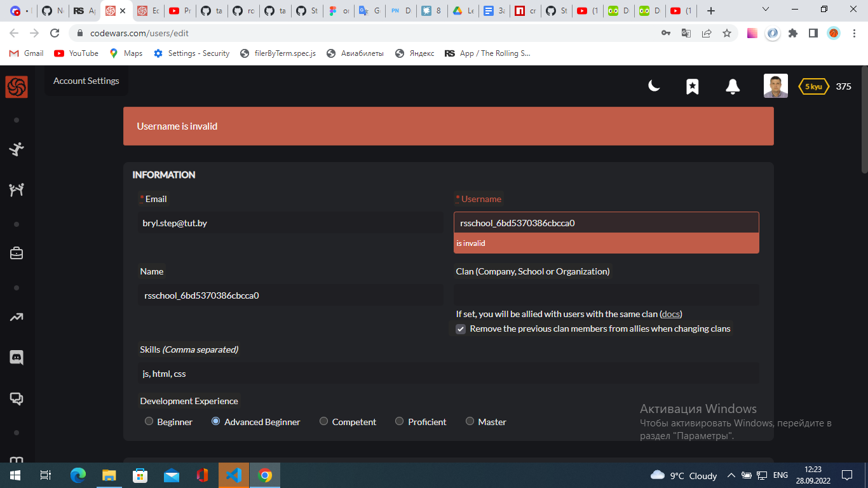
Task: Select the Practice kata icon in sidebar
Action: tap(15, 150)
